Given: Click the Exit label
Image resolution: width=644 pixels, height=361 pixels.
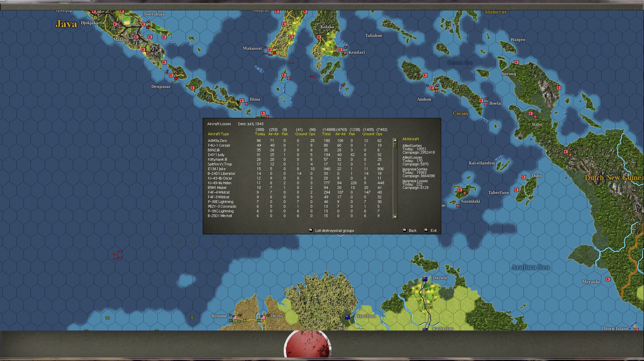Looking at the screenshot, I should pos(434,230).
